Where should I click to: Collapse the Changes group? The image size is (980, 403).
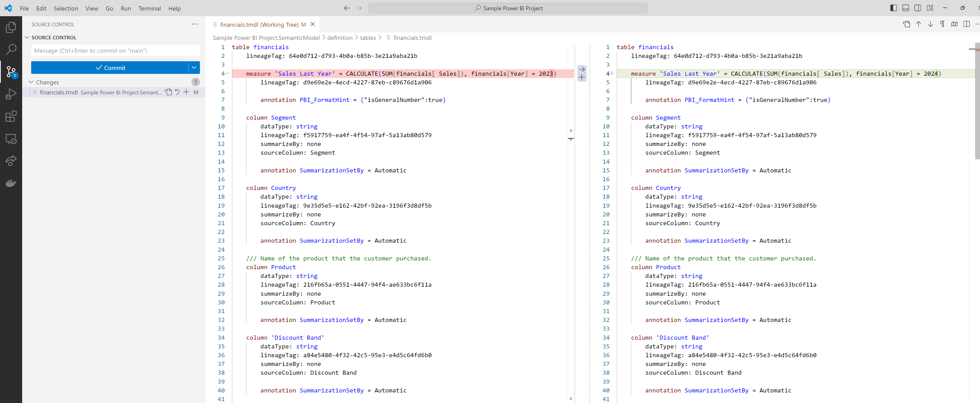coord(31,82)
